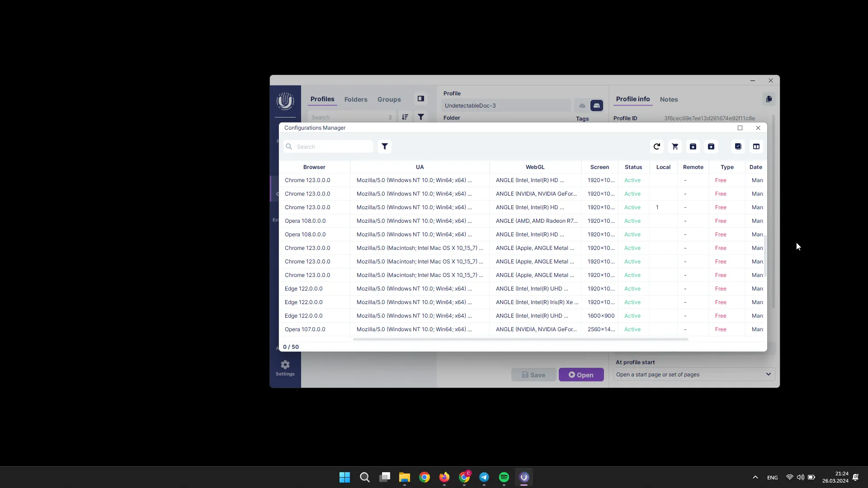
Task: Open Settings in the main sidebar
Action: (x=285, y=368)
